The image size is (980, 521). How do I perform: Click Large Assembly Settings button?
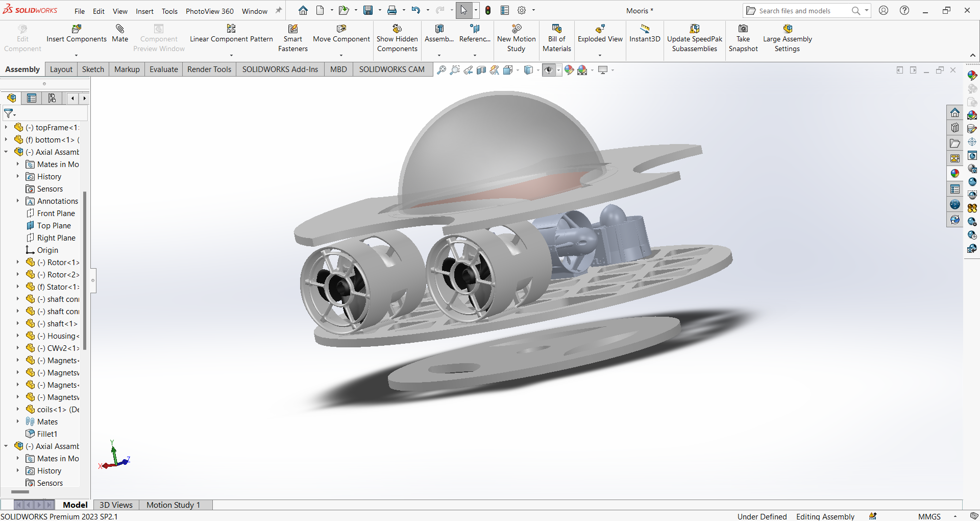click(787, 34)
